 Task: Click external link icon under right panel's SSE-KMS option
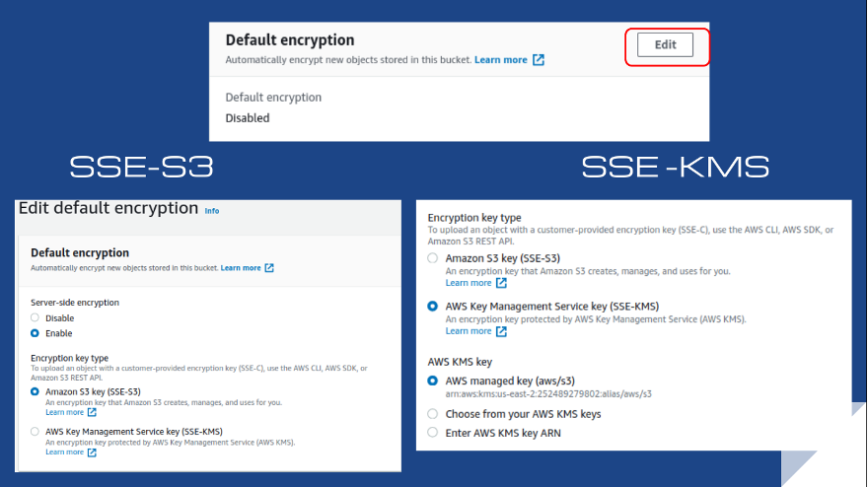[501, 331]
